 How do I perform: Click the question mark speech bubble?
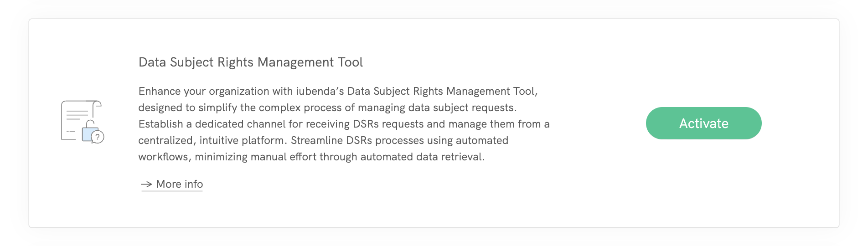(x=98, y=137)
